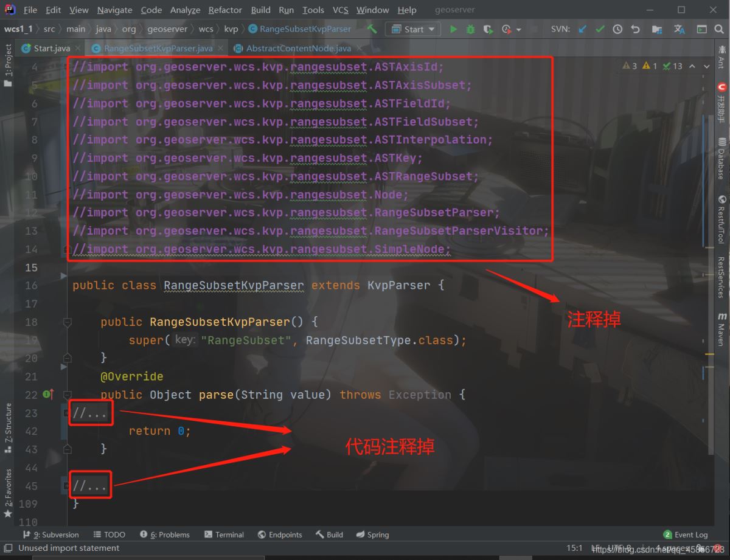The height and width of the screenshot is (560, 730).
Task: Close the RangeSubsetKvpParser.java tab
Action: 221,48
